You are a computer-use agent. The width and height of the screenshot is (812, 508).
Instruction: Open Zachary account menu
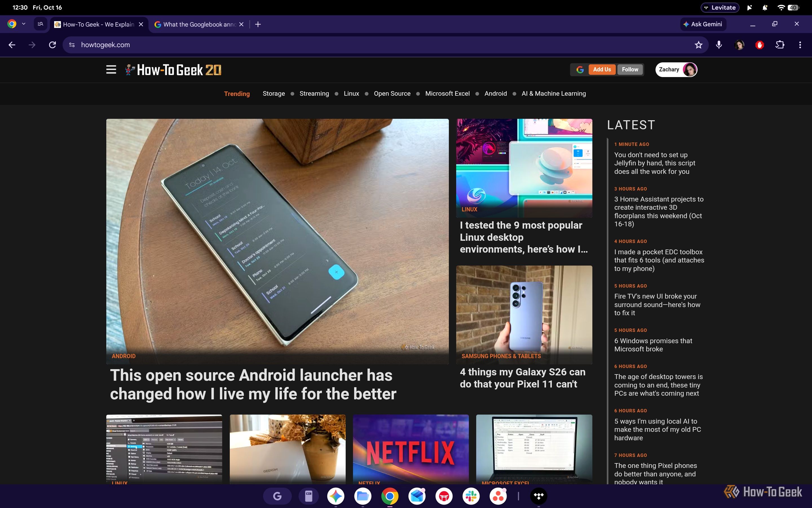click(x=676, y=69)
